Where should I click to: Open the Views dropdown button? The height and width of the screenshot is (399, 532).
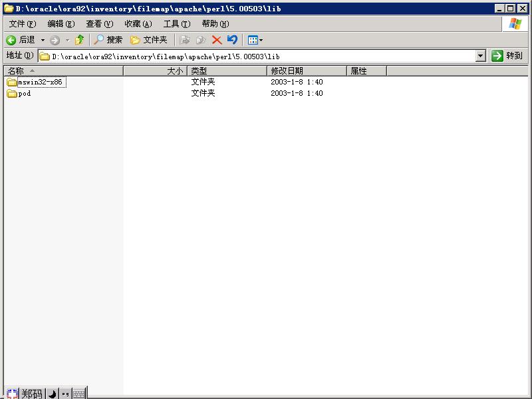point(255,40)
